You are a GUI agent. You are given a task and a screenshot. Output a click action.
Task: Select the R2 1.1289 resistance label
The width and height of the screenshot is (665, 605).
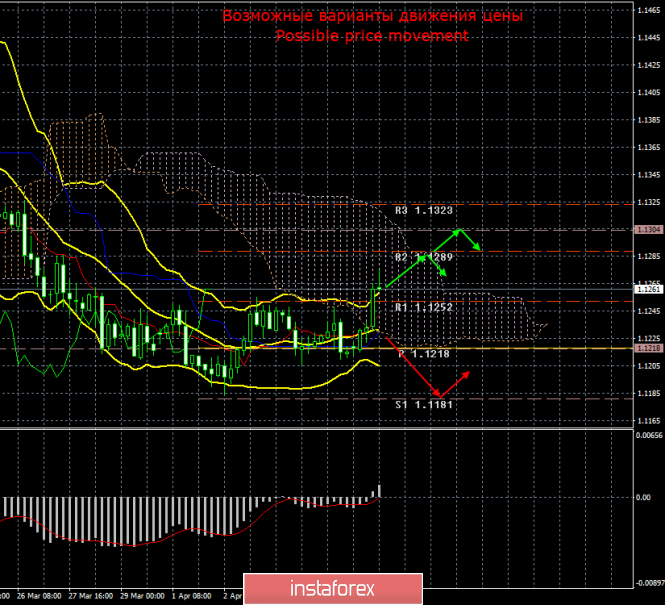424,257
